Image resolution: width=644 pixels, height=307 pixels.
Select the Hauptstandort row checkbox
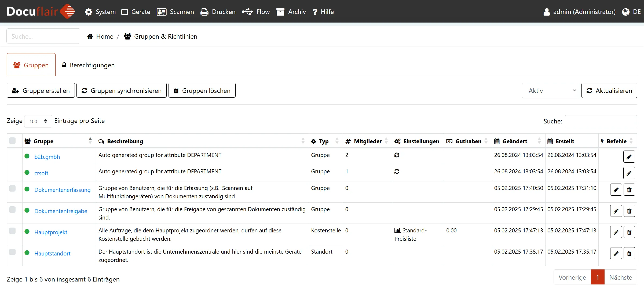12,252
